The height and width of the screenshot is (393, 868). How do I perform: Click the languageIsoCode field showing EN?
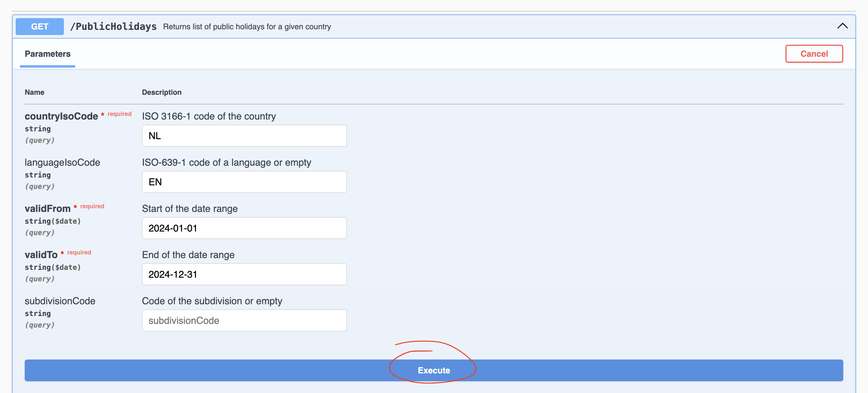(x=244, y=182)
